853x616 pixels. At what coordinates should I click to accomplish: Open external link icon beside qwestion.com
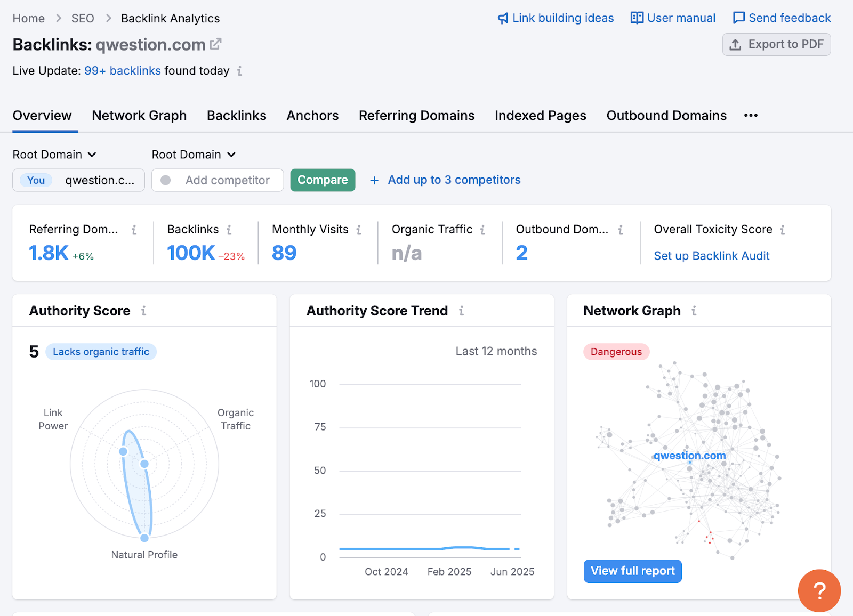pos(215,44)
